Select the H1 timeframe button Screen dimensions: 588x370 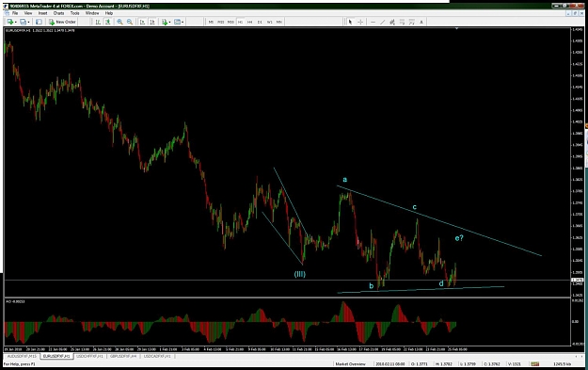click(x=240, y=22)
